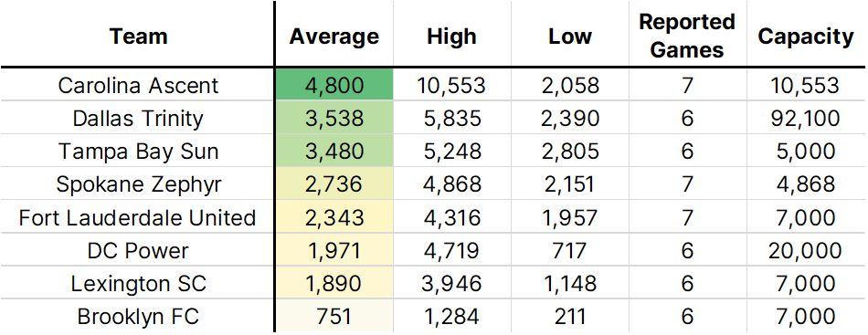Viewport: 868px width, 335px height.
Task: Click Spokane Zephyr's Capacity value 4,868
Action: click(x=806, y=184)
